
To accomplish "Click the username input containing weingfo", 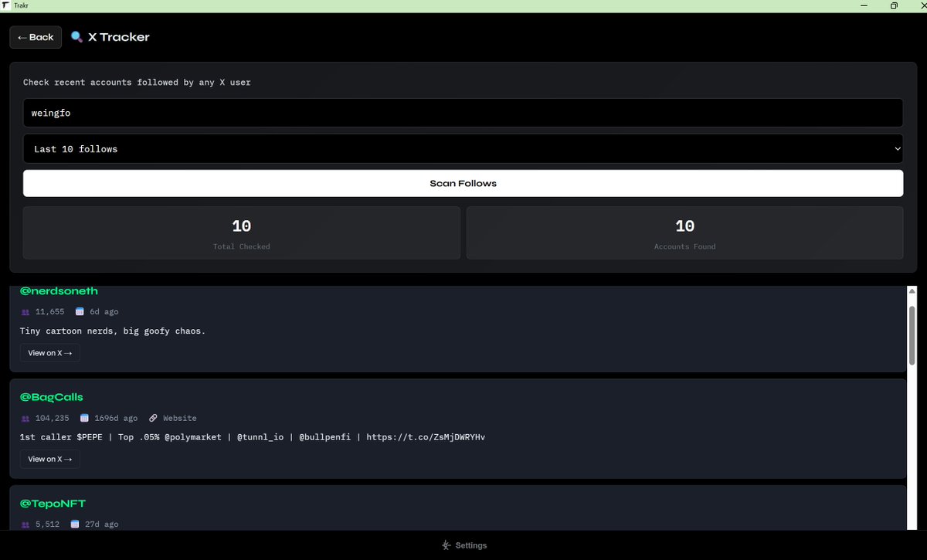I will [x=463, y=113].
